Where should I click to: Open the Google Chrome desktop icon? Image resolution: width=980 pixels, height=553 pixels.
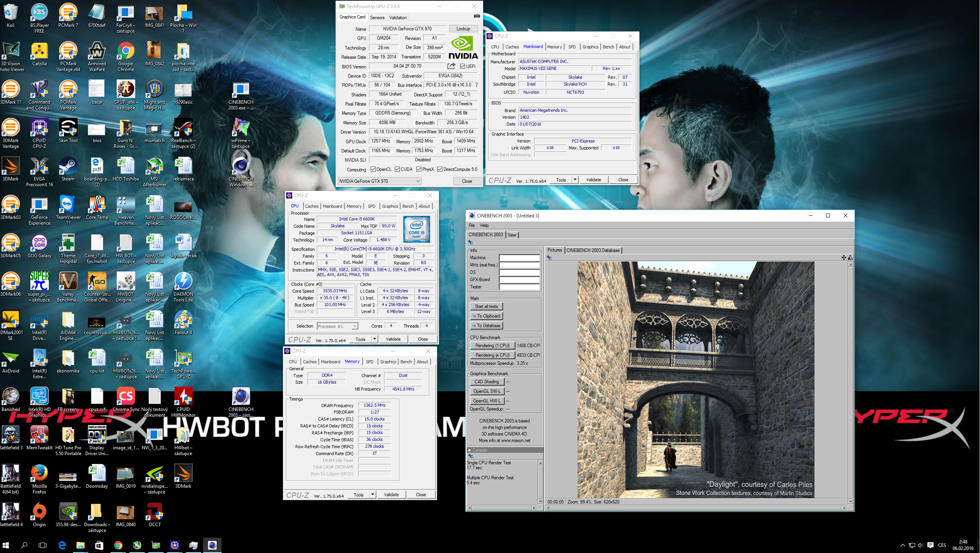126,57
